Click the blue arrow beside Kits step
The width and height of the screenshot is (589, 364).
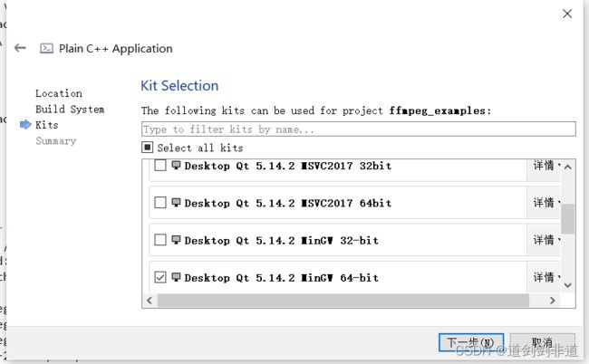(25, 125)
